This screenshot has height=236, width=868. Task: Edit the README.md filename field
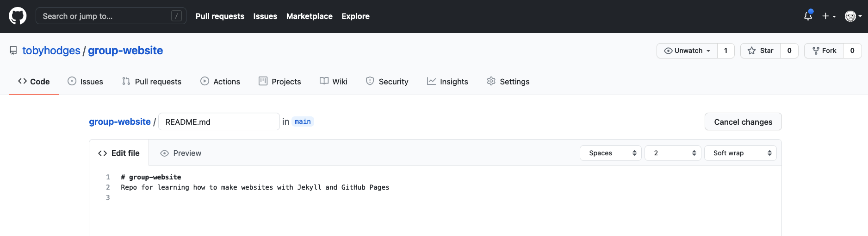[x=219, y=121]
